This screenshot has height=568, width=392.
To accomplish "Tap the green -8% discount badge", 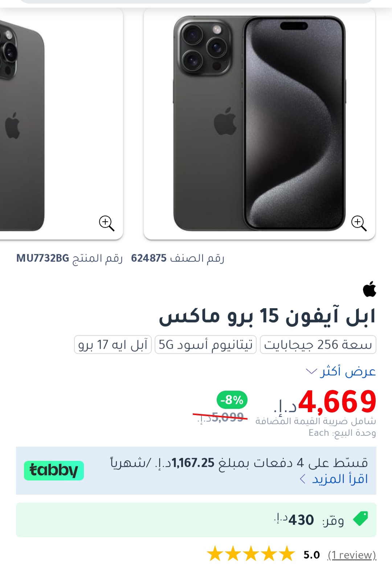I will click(x=232, y=400).
